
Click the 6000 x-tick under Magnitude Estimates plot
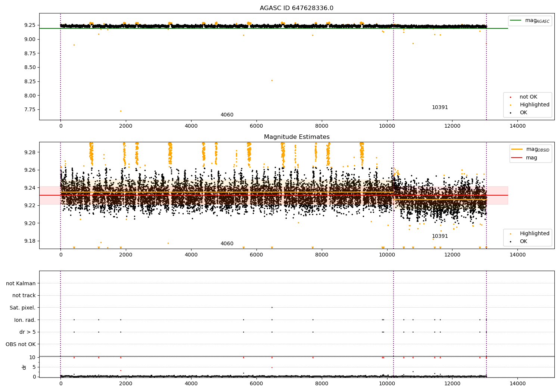point(256,255)
